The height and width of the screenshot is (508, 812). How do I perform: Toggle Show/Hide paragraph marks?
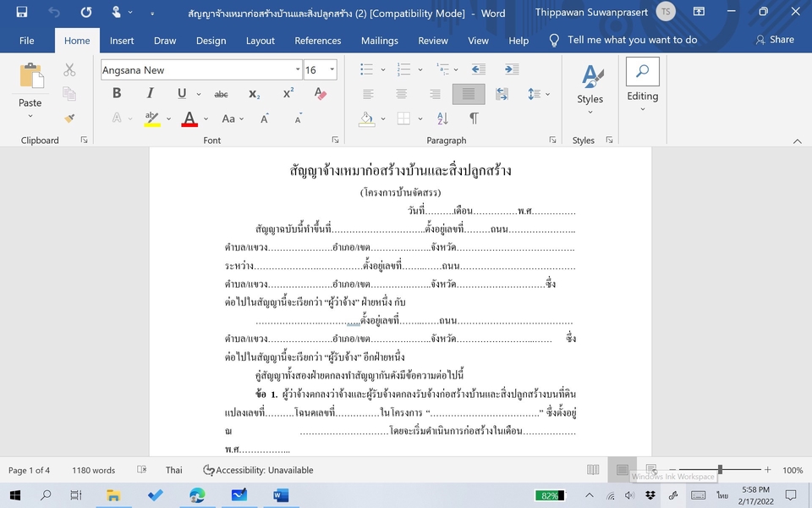click(474, 119)
